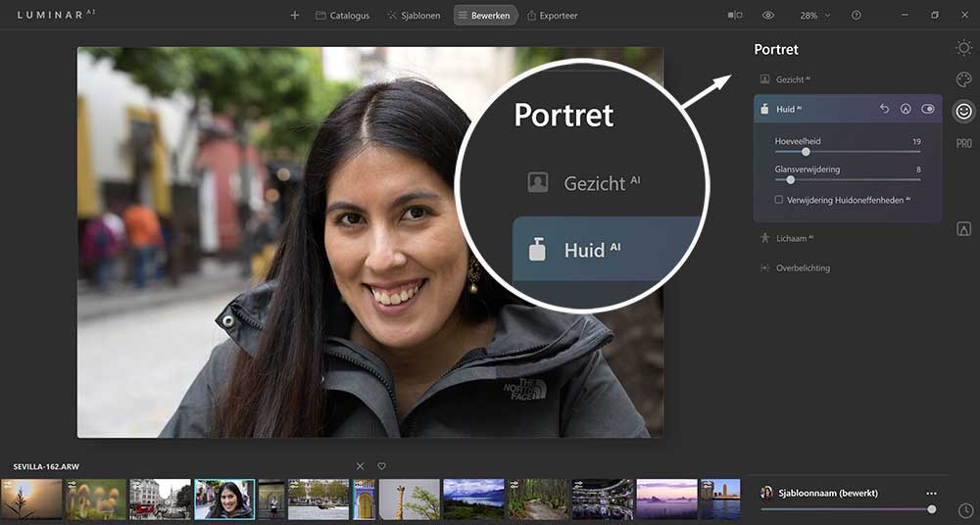
Task: Enable Verwijdering Huidoneffenheden checkbox
Action: coord(779,200)
